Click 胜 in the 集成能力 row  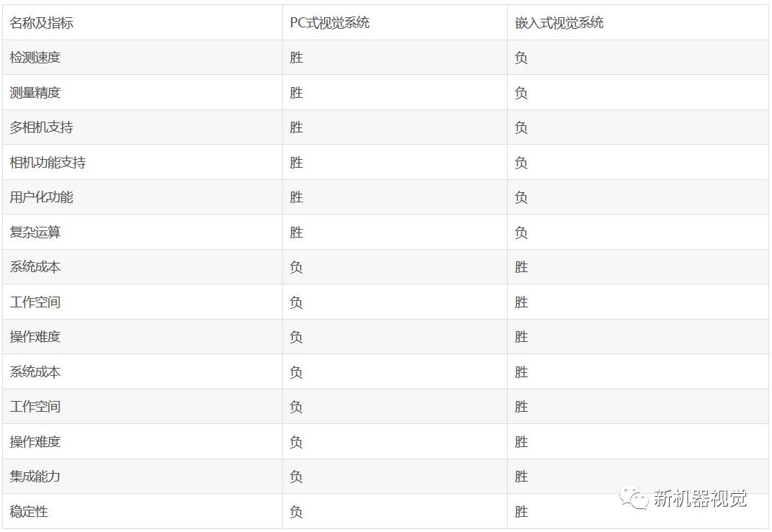point(521,477)
